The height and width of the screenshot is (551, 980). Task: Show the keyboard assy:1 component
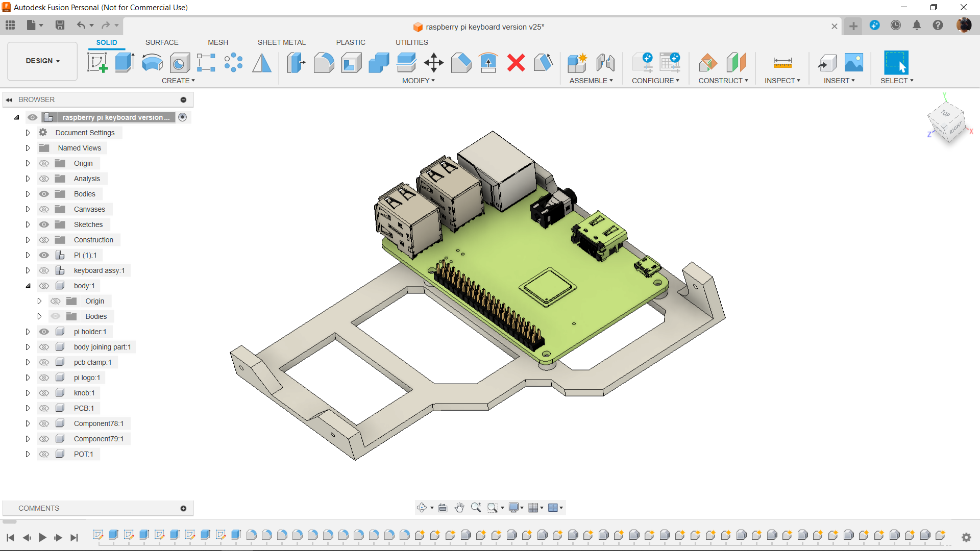tap(44, 270)
